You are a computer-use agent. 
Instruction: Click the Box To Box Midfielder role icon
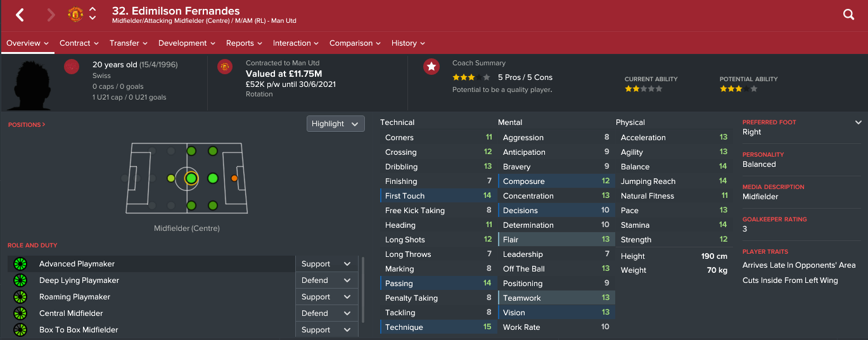point(20,330)
